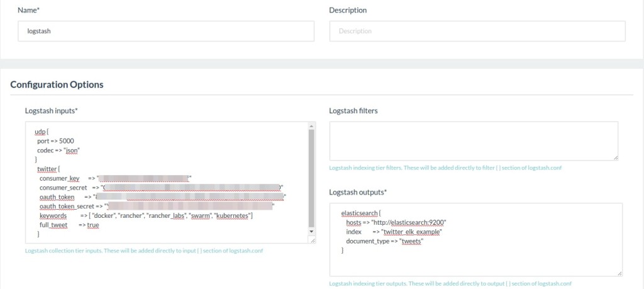The height and width of the screenshot is (289, 644).
Task: Click inside the empty Logstash filters textarea
Action: click(473, 141)
